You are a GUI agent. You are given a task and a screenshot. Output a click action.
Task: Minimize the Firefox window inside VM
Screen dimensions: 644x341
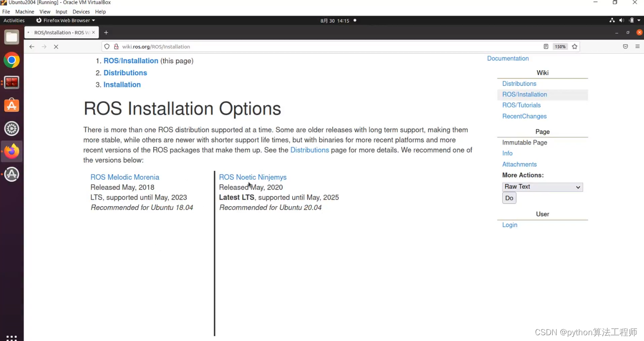tap(616, 32)
